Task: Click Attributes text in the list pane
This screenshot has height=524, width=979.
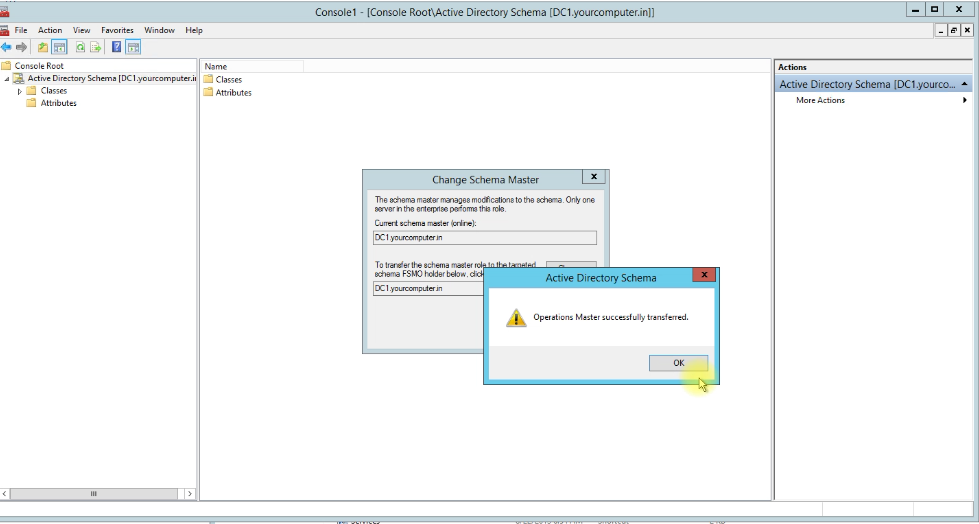Action: (x=234, y=92)
